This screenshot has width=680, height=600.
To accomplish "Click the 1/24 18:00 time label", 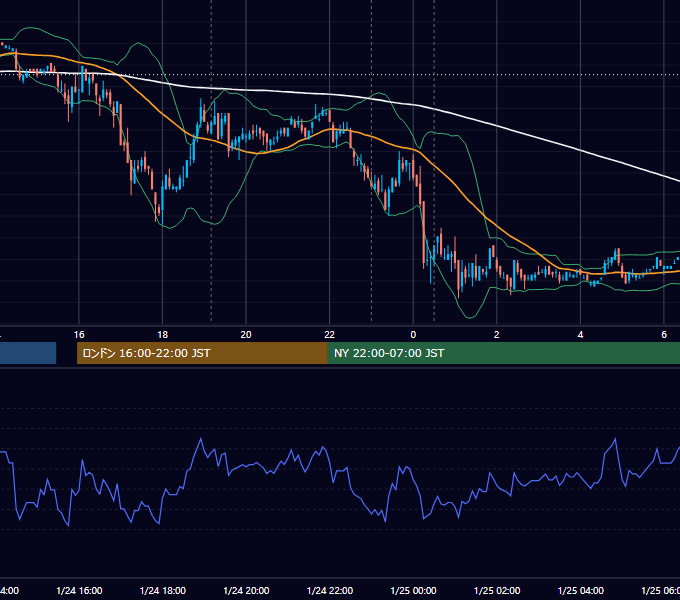I will (163, 590).
